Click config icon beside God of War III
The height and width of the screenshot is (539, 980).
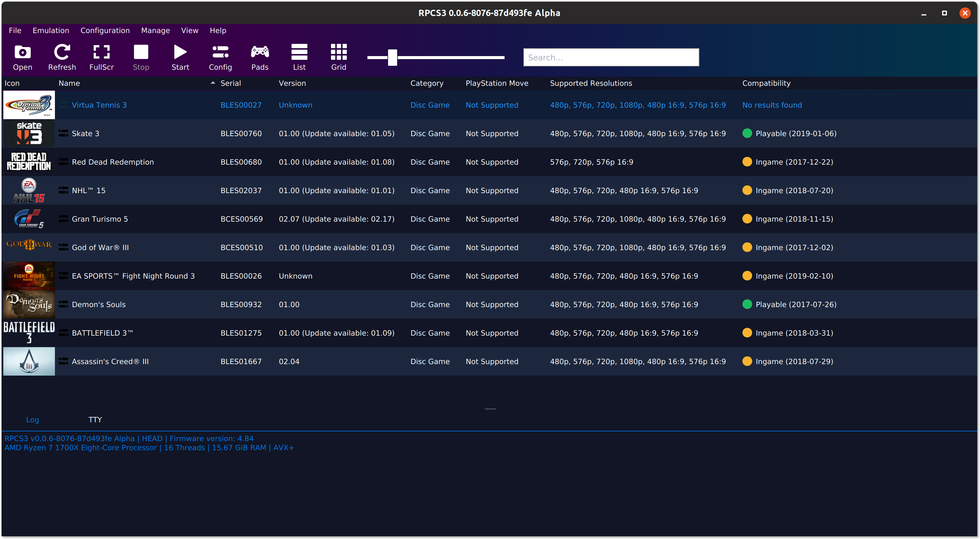click(x=63, y=247)
